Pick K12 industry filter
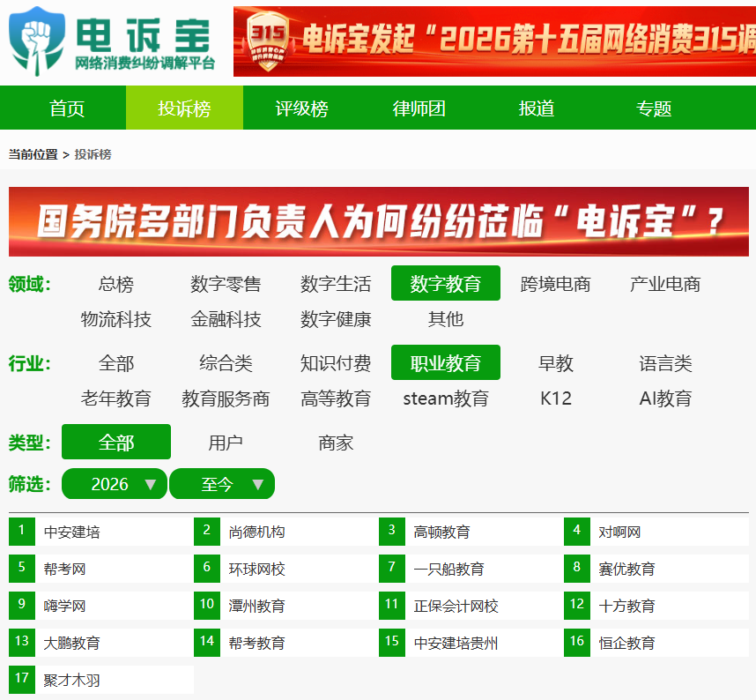The width and height of the screenshot is (756, 700). point(555,398)
